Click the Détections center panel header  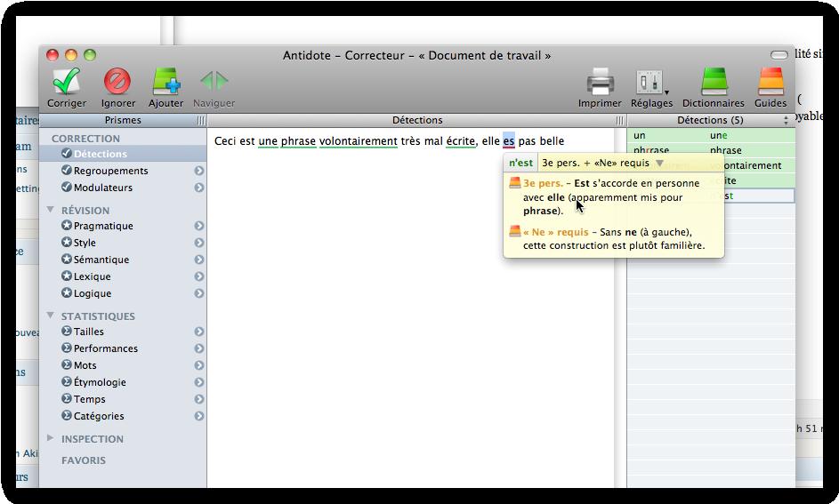tap(416, 120)
